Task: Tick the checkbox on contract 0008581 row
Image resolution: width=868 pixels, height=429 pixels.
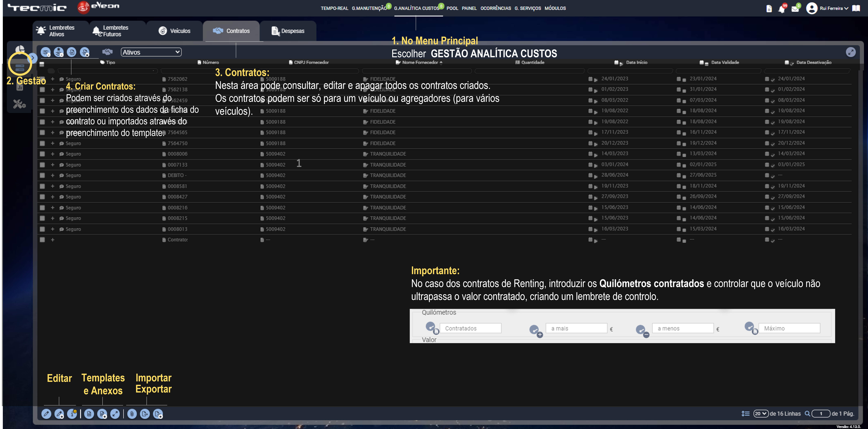Action: (x=42, y=186)
